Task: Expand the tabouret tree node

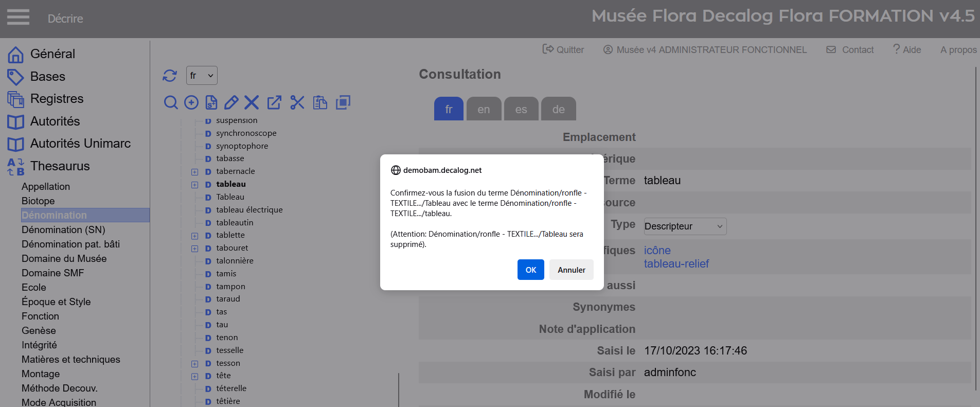Action: [195, 249]
